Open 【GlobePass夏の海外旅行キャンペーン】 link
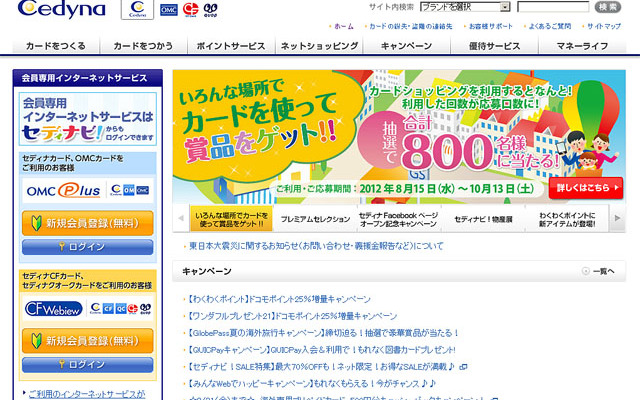This screenshot has height=400, width=640. click(323, 333)
